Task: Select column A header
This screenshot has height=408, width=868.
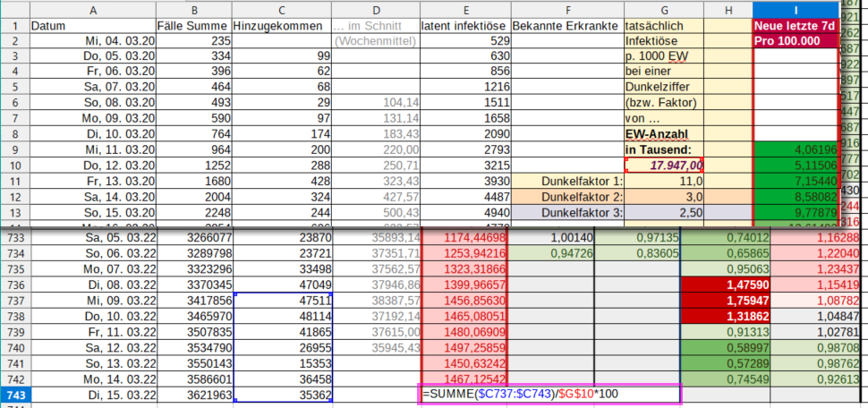Action: pos(93,10)
